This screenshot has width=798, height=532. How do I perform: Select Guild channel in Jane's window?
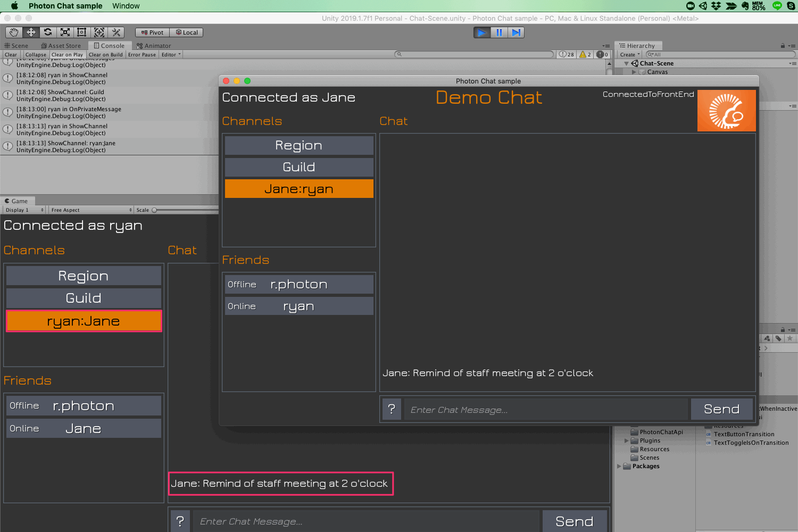299,167
